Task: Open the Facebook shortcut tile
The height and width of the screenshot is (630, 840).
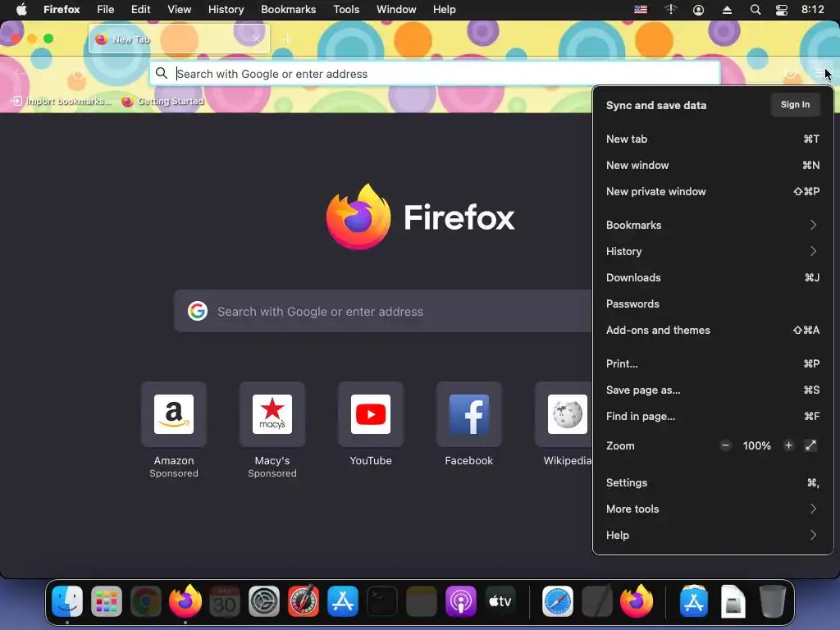Action: (x=468, y=414)
